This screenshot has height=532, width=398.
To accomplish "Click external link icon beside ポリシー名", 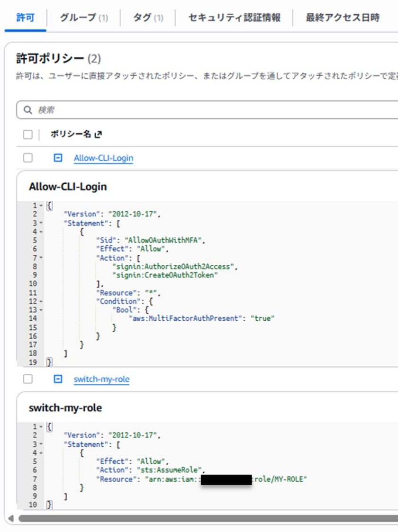I will (x=98, y=135).
